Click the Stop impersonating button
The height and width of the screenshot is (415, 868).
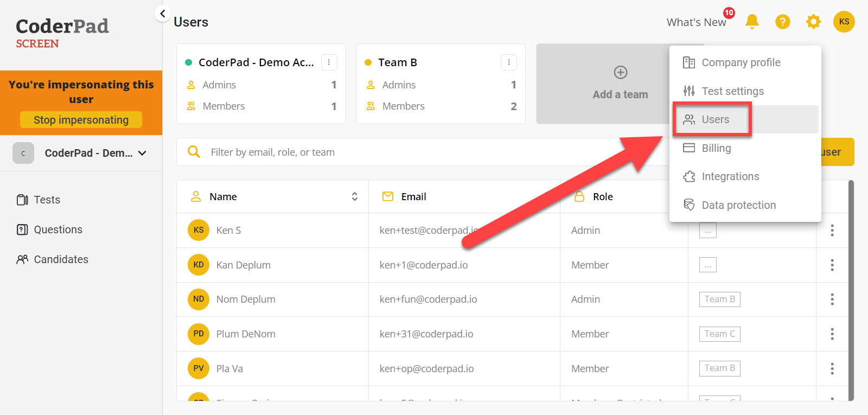click(81, 120)
